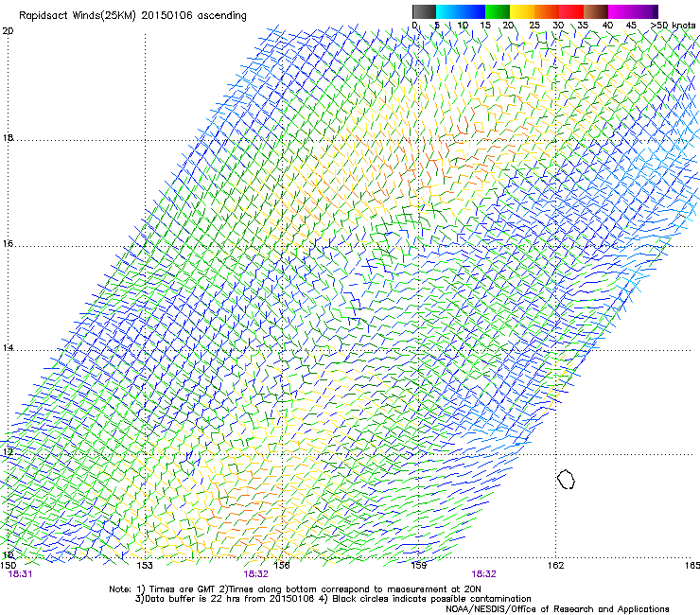Click the latitude label '18'
700x615 pixels.
(x=8, y=137)
